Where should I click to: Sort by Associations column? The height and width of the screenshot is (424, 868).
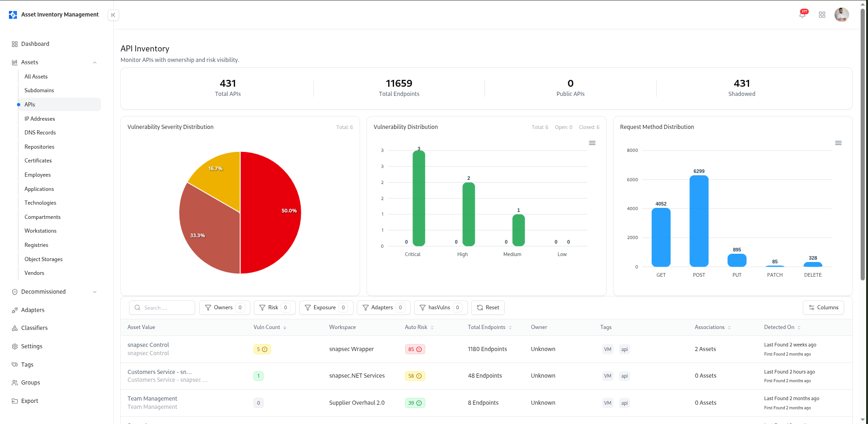pos(712,327)
